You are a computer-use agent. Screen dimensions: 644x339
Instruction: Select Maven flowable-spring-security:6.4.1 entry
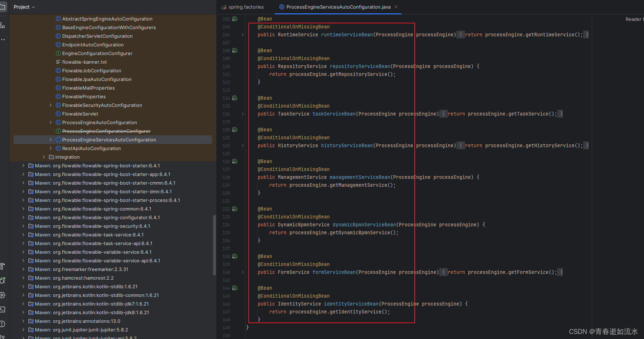[93, 226]
